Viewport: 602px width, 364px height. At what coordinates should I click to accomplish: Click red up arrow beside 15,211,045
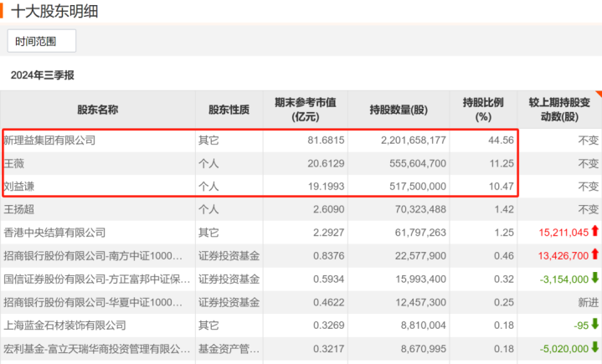594,231
